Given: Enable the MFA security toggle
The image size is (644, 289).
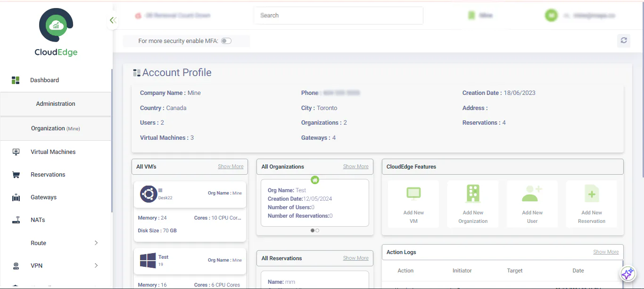Looking at the screenshot, I should (x=226, y=41).
